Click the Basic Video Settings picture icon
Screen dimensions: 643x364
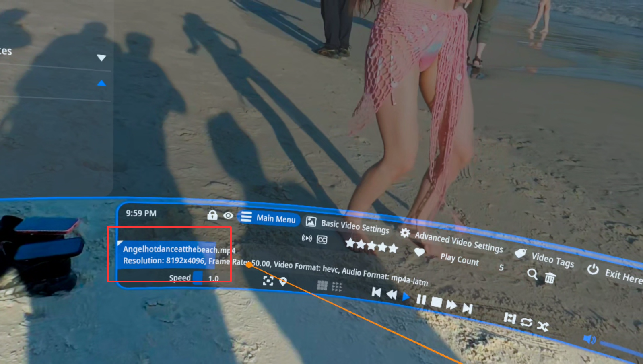coord(311,222)
